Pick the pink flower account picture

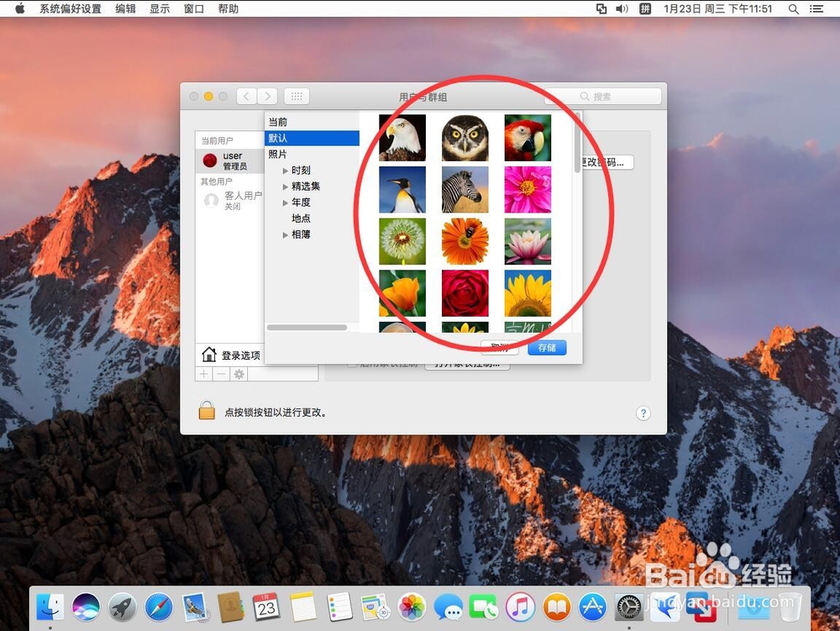[528, 190]
